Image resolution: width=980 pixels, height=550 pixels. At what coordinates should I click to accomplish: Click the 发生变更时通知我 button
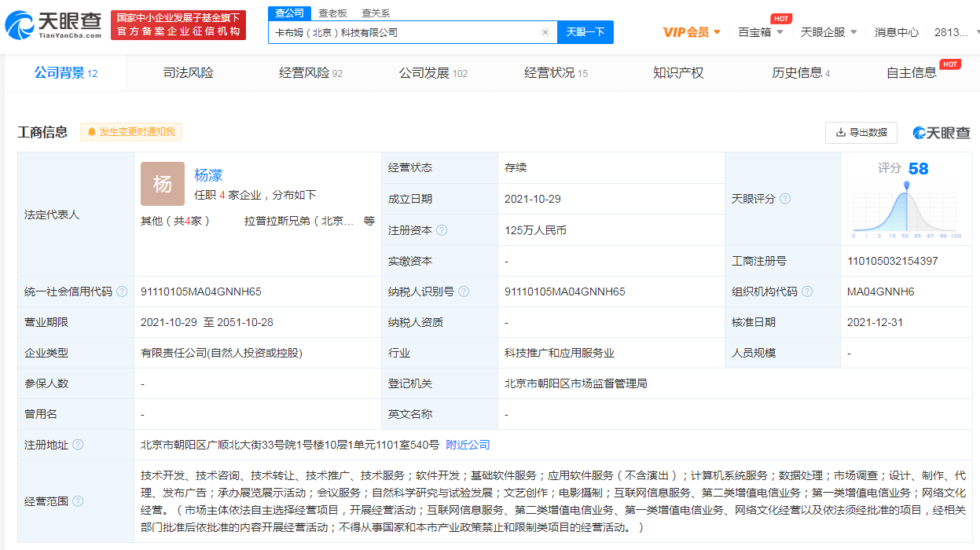[131, 132]
